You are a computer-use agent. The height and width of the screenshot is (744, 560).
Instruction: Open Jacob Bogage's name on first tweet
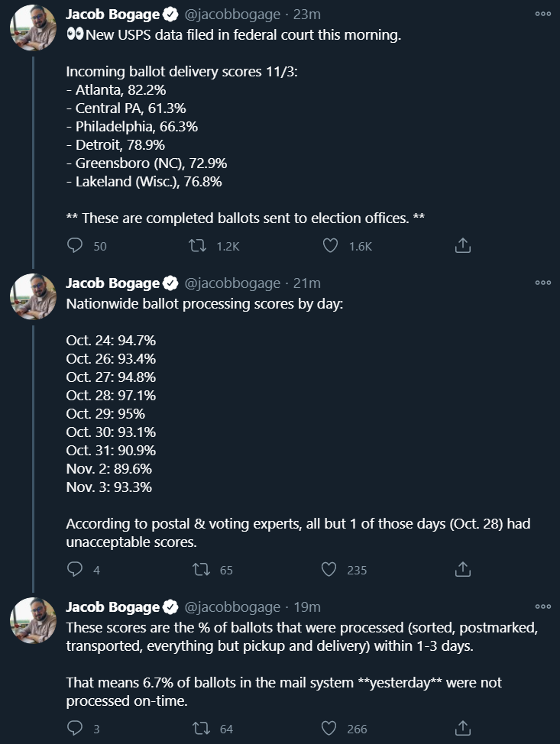[x=113, y=15]
